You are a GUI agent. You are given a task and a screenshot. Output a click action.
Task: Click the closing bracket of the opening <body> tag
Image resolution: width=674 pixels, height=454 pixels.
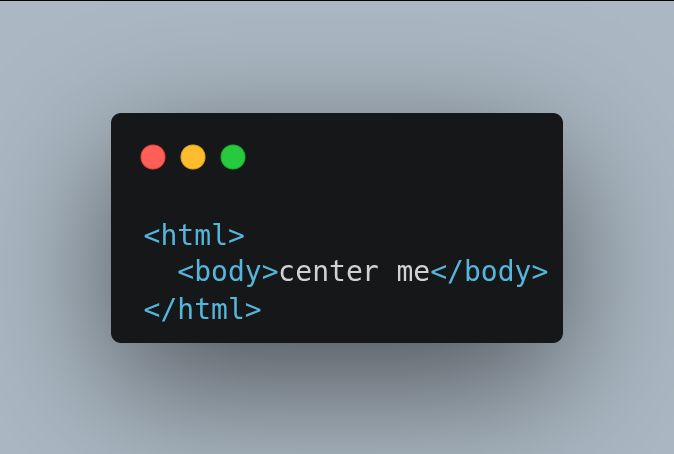[270, 273]
